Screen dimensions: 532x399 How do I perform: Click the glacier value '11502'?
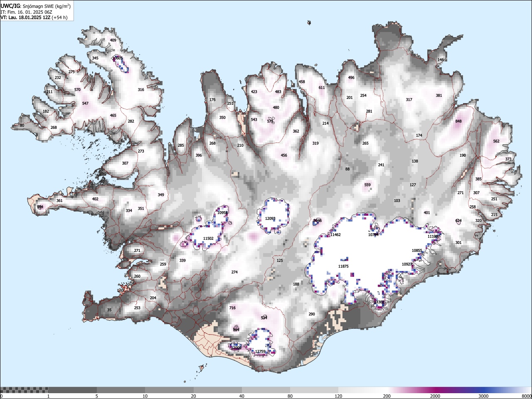(x=208, y=239)
